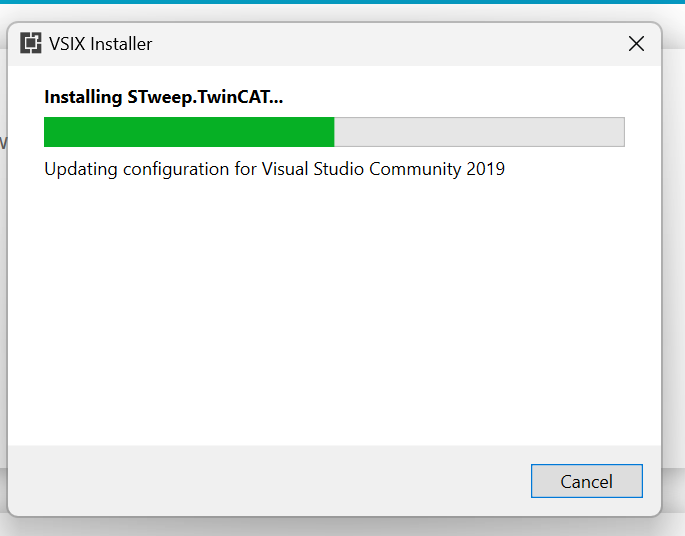Click the green filled part of progress bar
Image resolution: width=685 pixels, height=536 pixels.
click(x=189, y=132)
